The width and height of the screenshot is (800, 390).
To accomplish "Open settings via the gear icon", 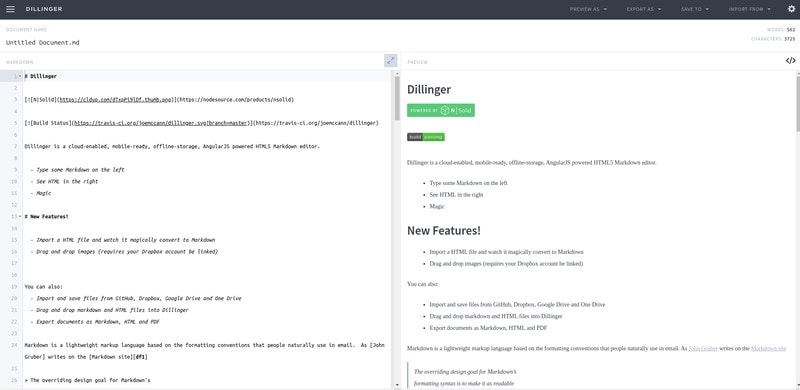I will pyautogui.click(x=791, y=9).
